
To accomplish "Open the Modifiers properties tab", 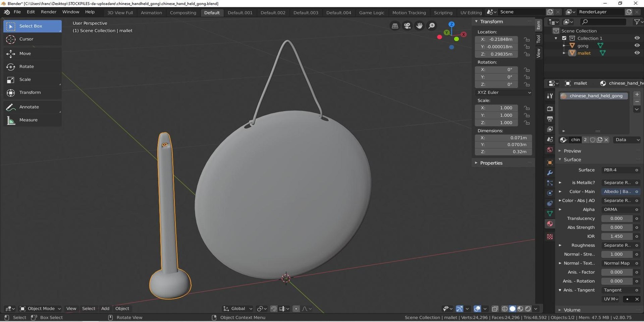I will click(550, 173).
